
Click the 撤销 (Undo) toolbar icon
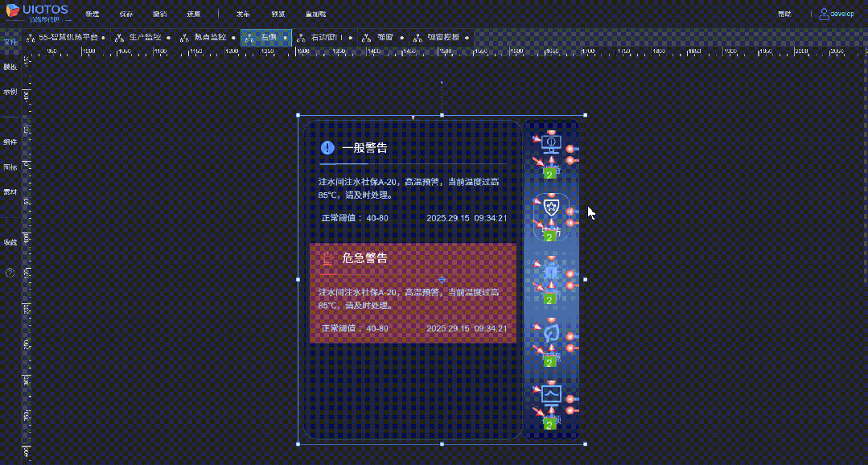click(x=160, y=13)
